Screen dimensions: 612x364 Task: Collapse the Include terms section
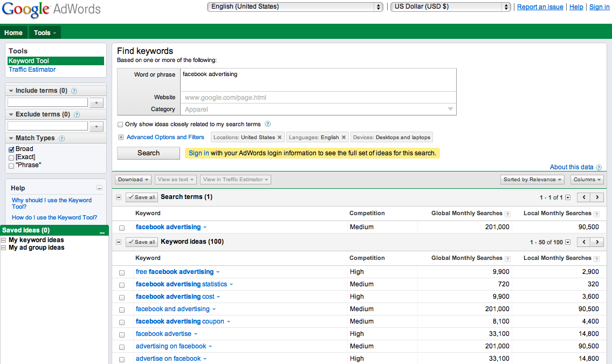[x=11, y=91]
